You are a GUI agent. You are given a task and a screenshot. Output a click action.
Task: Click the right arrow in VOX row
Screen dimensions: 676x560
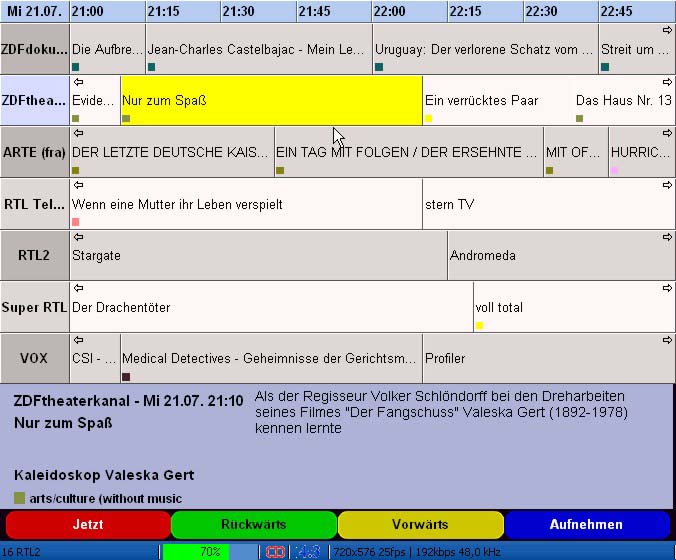tap(667, 340)
